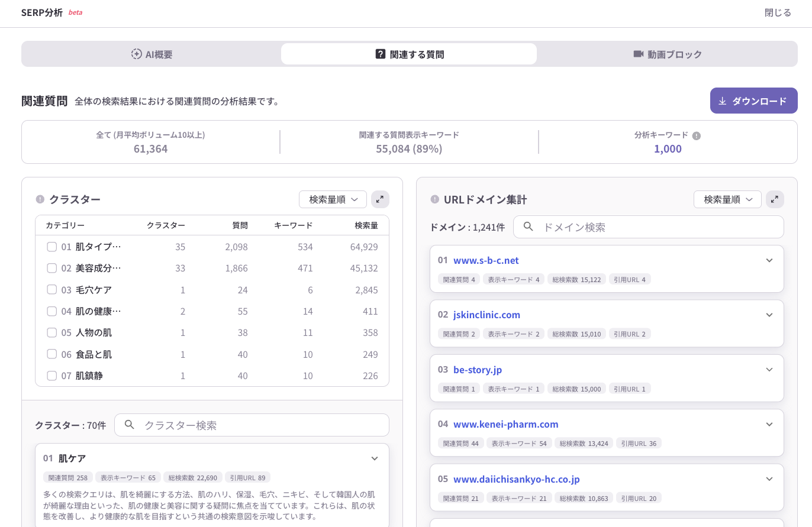Expand the クラスター panel to fullscreen
This screenshot has width=812, height=527.
click(380, 199)
